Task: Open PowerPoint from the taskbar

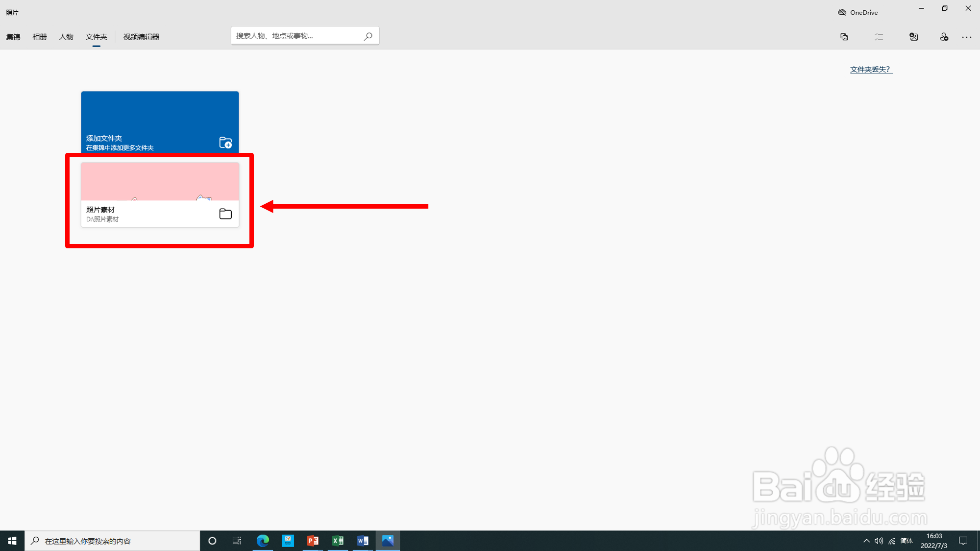Action: [x=313, y=541]
